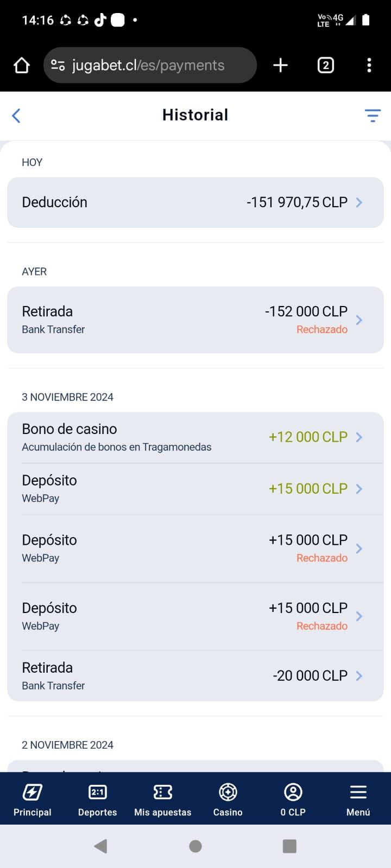391x868 pixels.
Task: Expand the rejected -152 000 CLP Retirada
Action: click(x=195, y=320)
